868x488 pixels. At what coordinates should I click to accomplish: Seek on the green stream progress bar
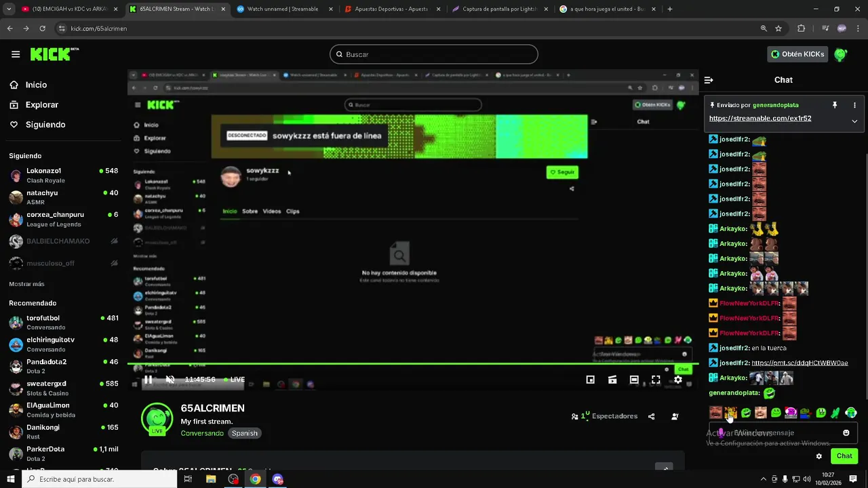(413, 365)
